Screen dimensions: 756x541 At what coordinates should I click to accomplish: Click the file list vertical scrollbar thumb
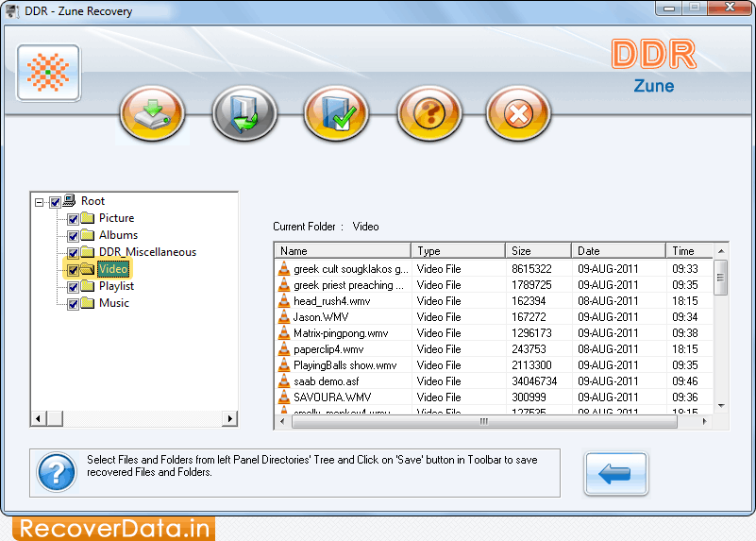[x=721, y=278]
